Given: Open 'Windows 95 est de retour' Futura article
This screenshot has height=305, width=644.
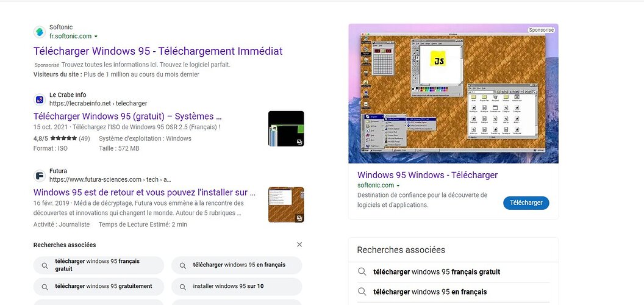Looking at the screenshot, I should 144,192.
